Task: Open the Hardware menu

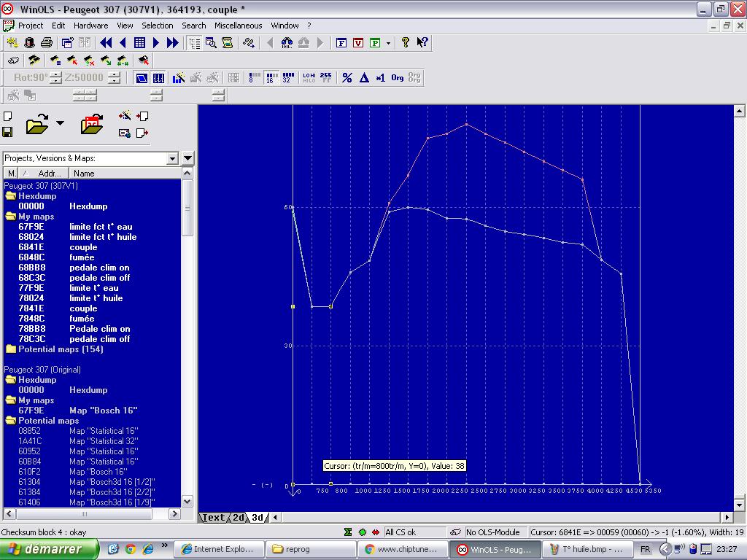Action: tap(90, 26)
